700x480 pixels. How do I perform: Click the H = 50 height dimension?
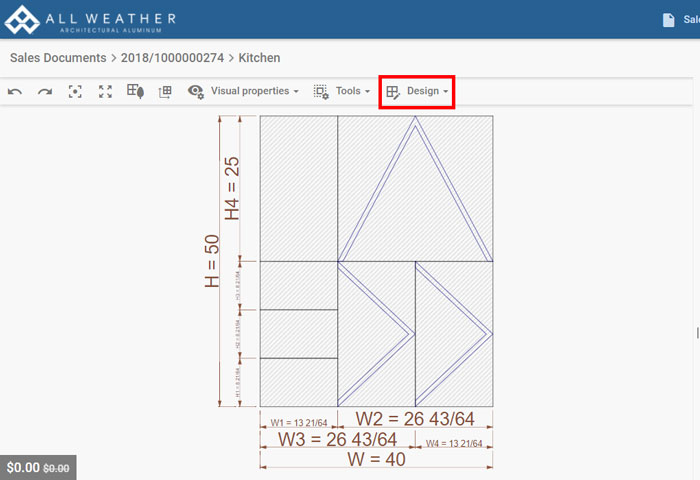pos(212,262)
